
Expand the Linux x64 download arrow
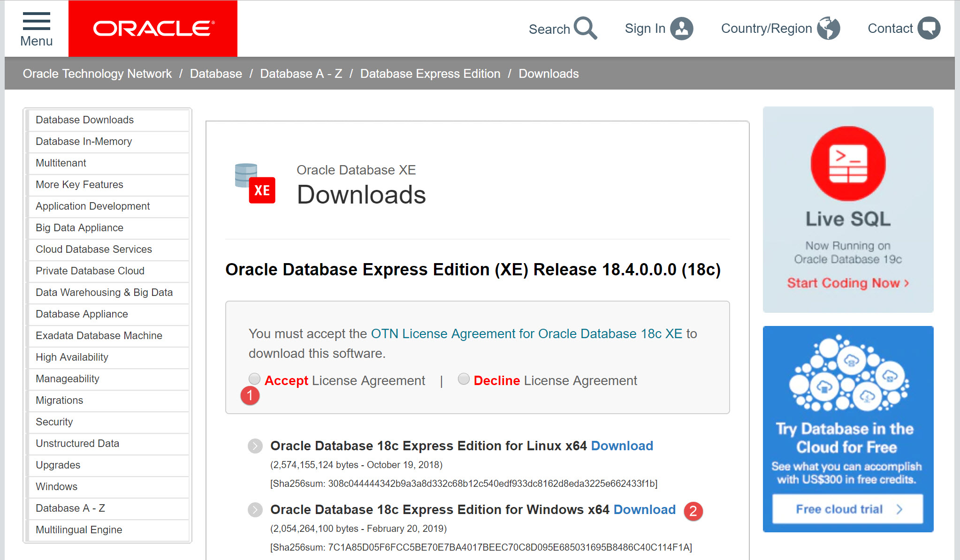click(255, 446)
